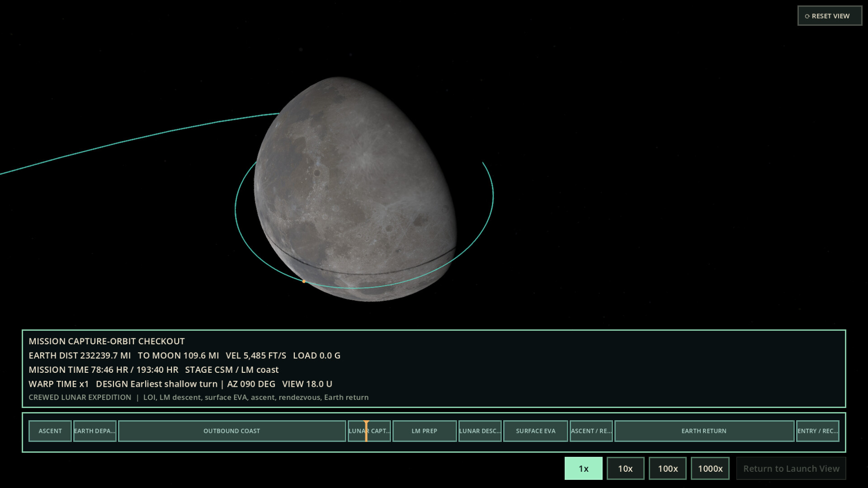The height and width of the screenshot is (488, 868).
Task: Select the ASCENT / RE... phase segment
Action: coord(591,431)
